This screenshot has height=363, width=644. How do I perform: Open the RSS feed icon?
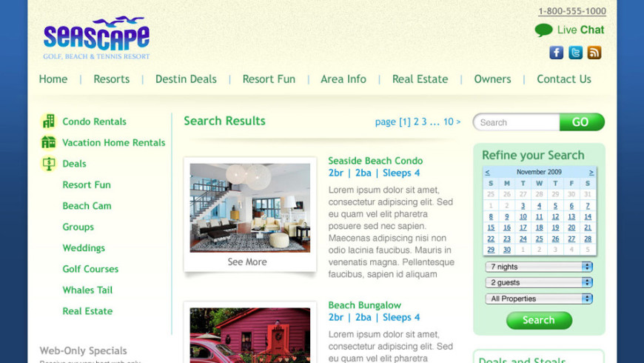click(x=594, y=53)
